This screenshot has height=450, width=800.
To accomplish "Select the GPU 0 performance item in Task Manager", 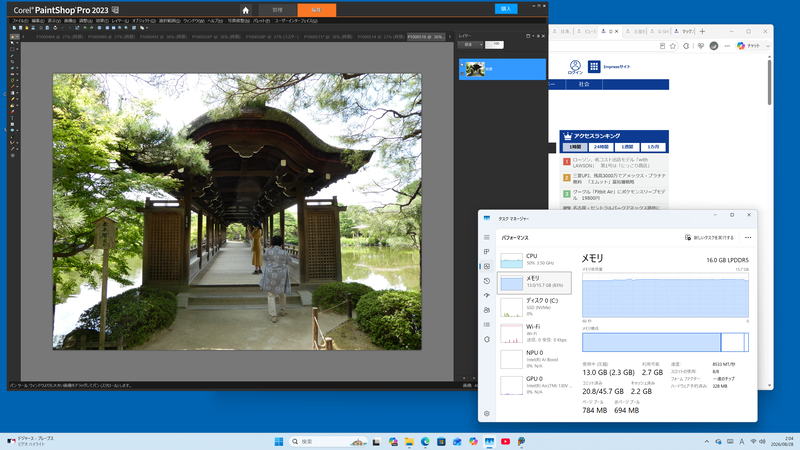I will [535, 385].
